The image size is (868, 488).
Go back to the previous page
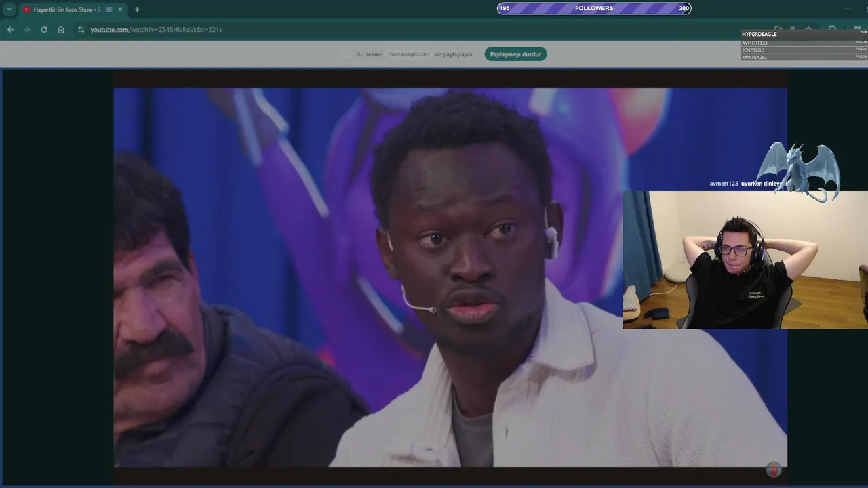(10, 30)
